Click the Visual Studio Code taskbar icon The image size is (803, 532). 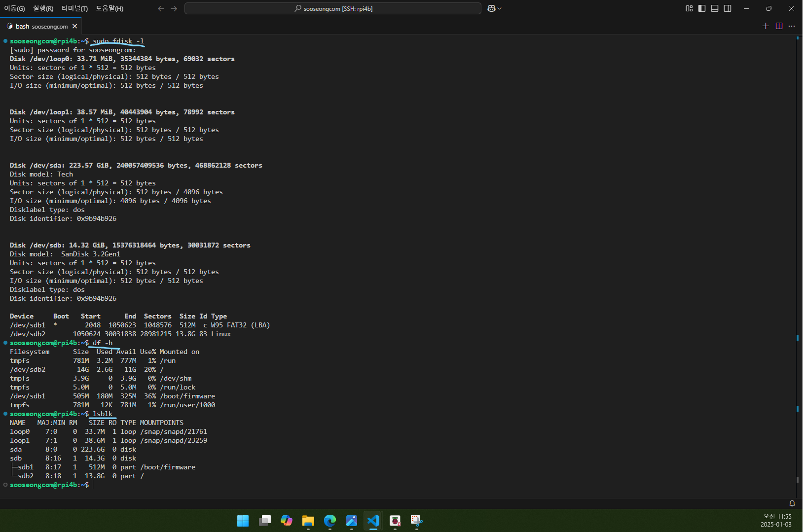(x=373, y=521)
